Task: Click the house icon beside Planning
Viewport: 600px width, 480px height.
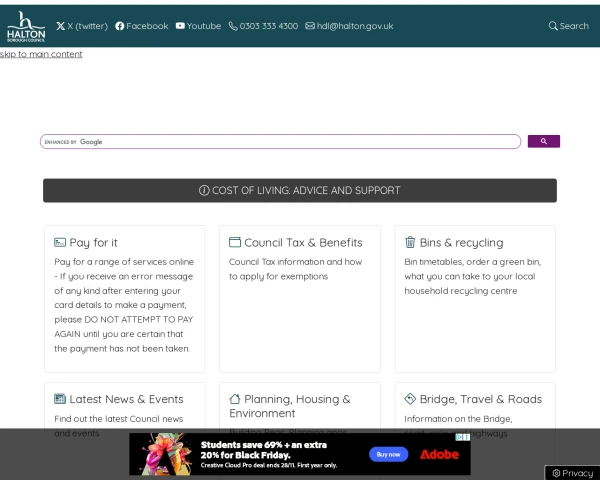Action: [235, 399]
